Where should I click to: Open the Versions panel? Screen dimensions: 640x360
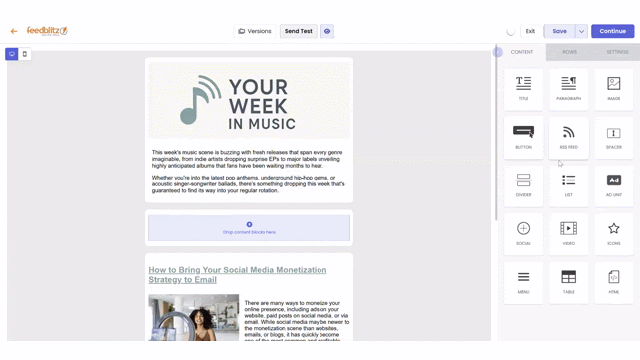[255, 31]
